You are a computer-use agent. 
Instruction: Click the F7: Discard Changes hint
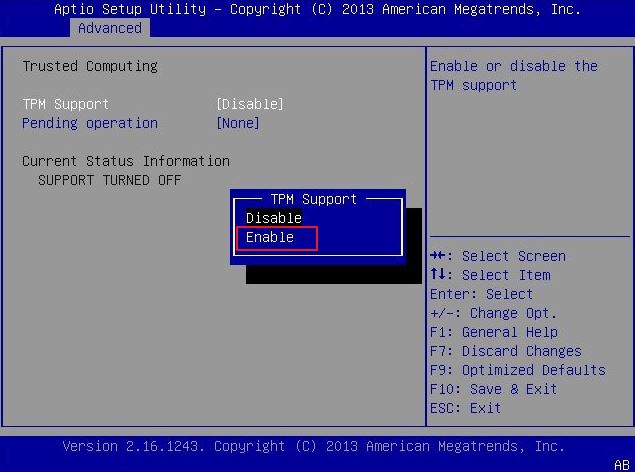506,351
